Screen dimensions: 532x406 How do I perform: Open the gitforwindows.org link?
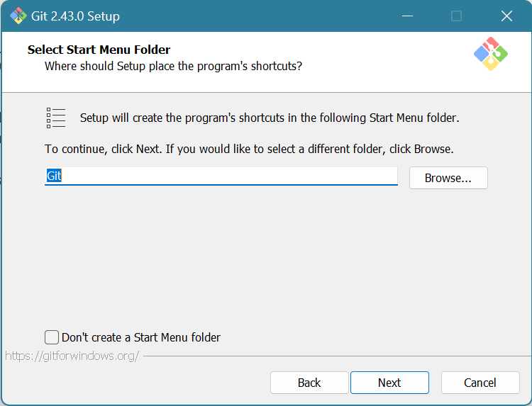pyautogui.click(x=72, y=356)
